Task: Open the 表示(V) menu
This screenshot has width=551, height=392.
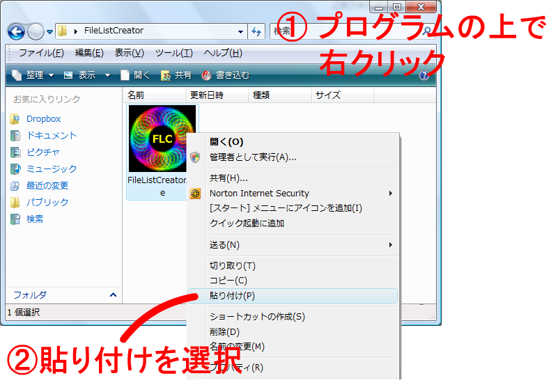Action: 130,53
